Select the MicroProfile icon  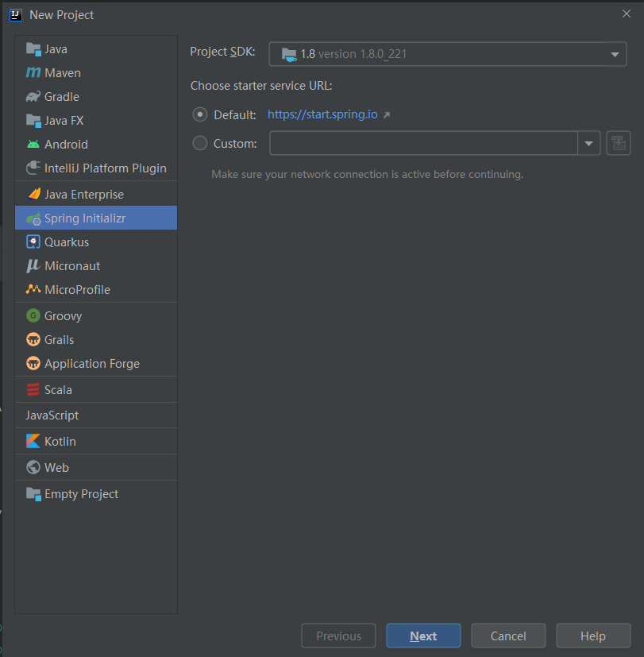pyautogui.click(x=33, y=289)
